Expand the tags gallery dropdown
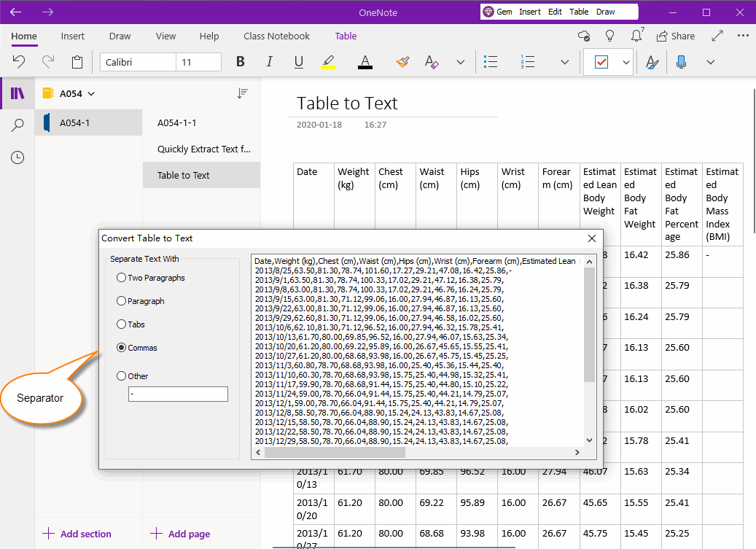Image resolution: width=756 pixels, height=549 pixels. click(x=626, y=62)
